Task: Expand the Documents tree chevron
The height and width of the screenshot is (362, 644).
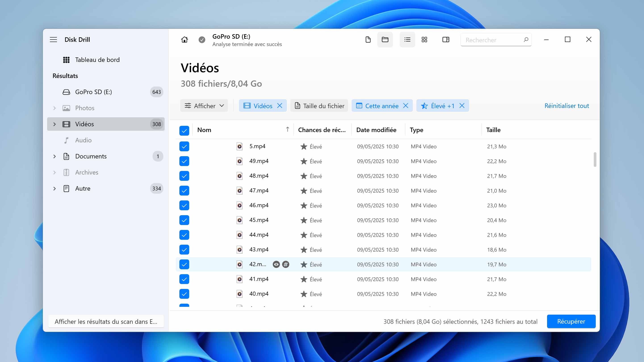Action: 55,156
